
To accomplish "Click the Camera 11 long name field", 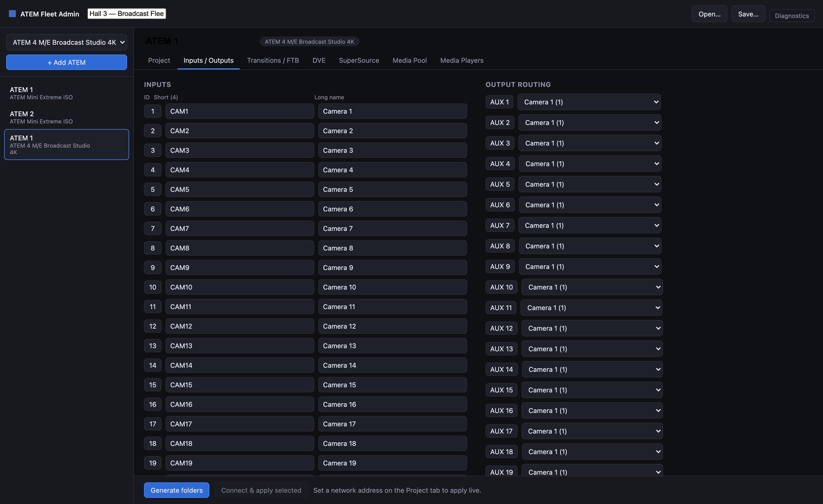I will [x=392, y=307].
